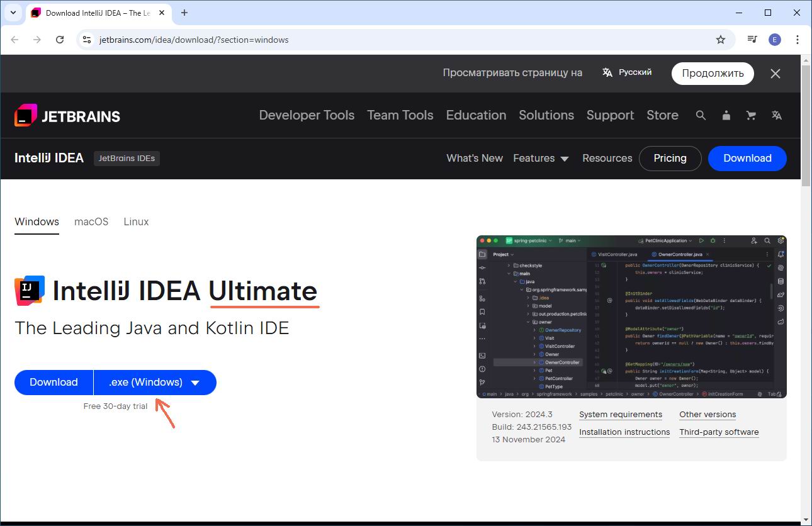Click the IntelliJ IDEA screenshot thumbnail
This screenshot has width=812, height=526.
631,316
